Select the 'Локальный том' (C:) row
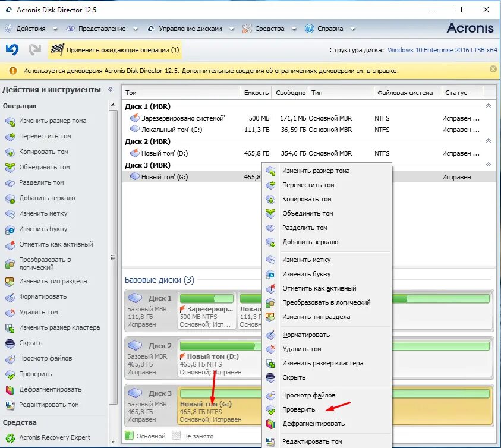 (x=308, y=130)
